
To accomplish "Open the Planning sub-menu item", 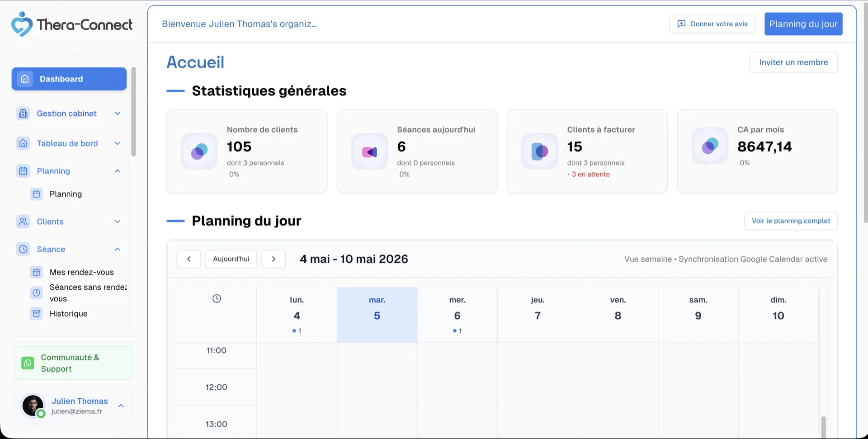I will pyautogui.click(x=66, y=194).
